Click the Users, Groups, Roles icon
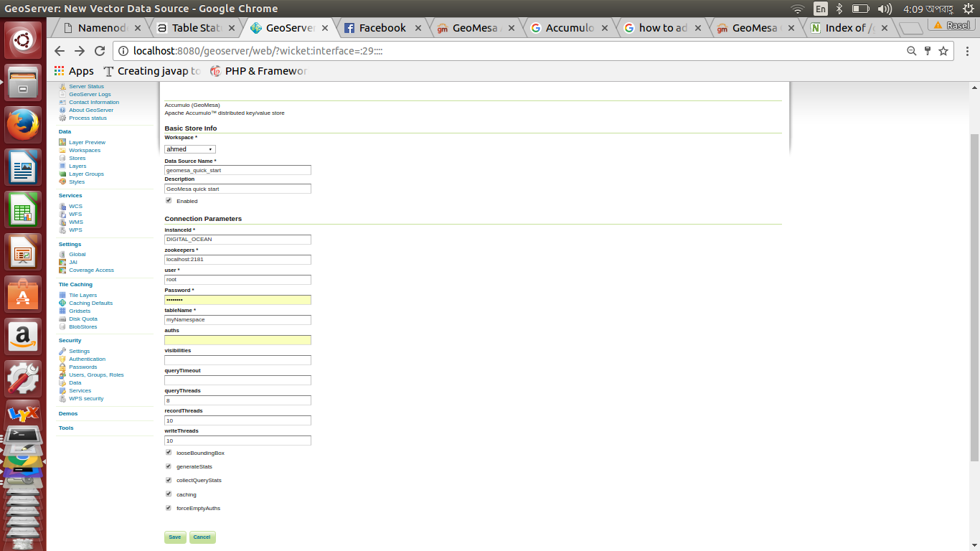Image resolution: width=980 pixels, height=551 pixels. [62, 375]
